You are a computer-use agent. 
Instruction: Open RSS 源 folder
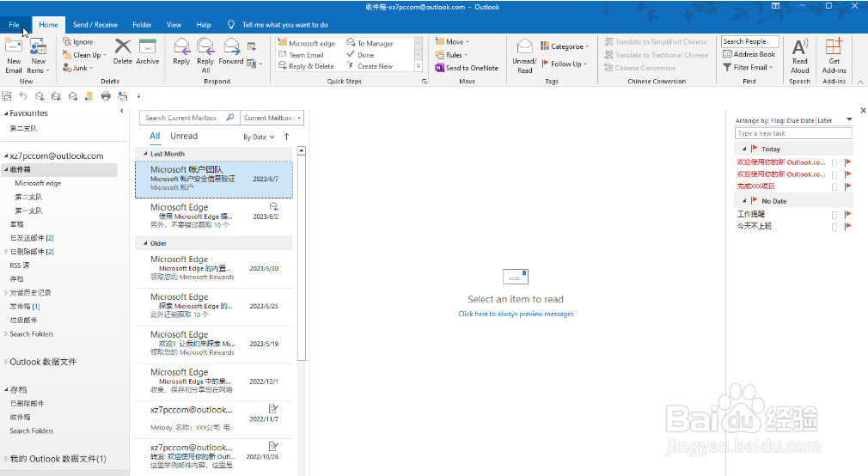click(20, 265)
